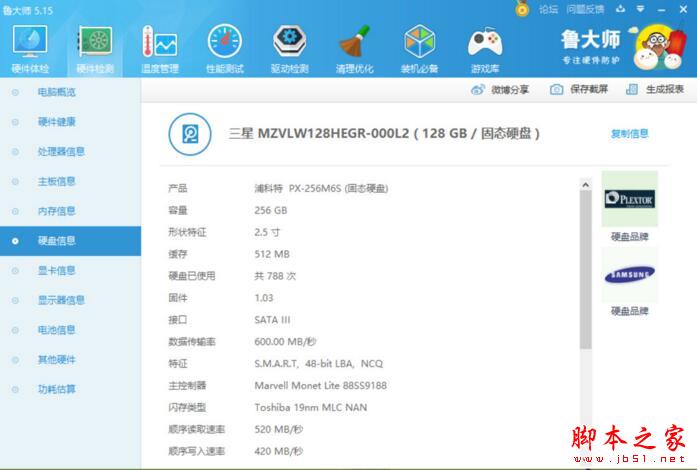Click capacity value 256 GB
The image size is (697, 470).
271,210
